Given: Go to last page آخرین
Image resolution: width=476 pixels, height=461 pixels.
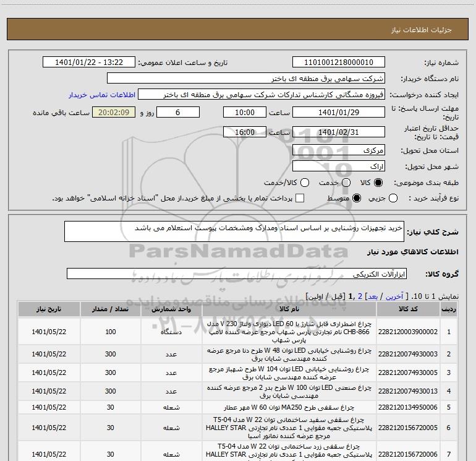Looking at the screenshot, I should (x=394, y=296).
